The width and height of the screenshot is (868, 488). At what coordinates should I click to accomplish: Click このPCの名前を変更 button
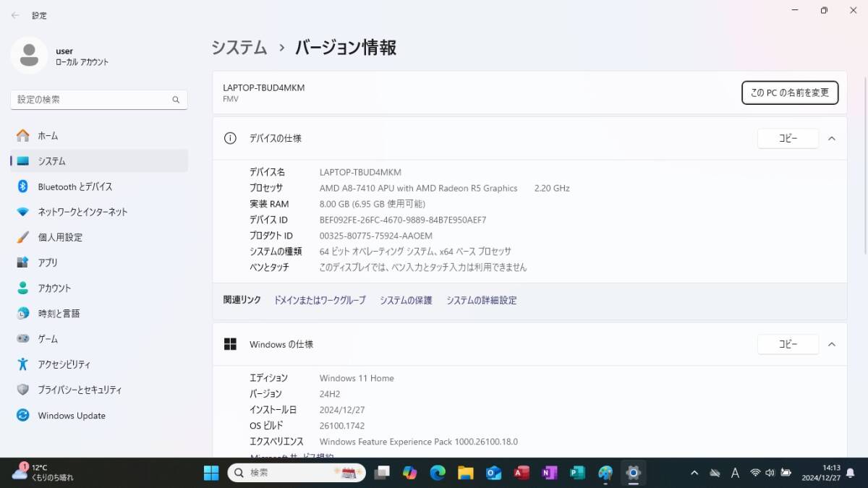[x=790, y=93]
